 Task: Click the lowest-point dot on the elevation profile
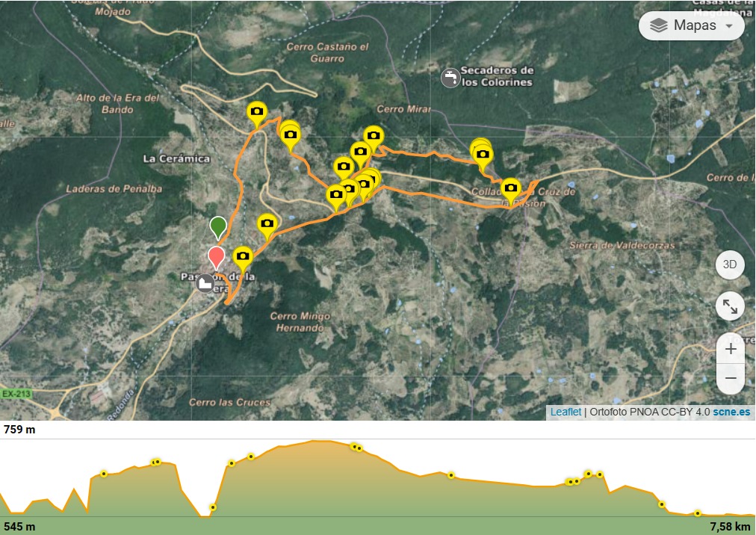click(x=213, y=507)
